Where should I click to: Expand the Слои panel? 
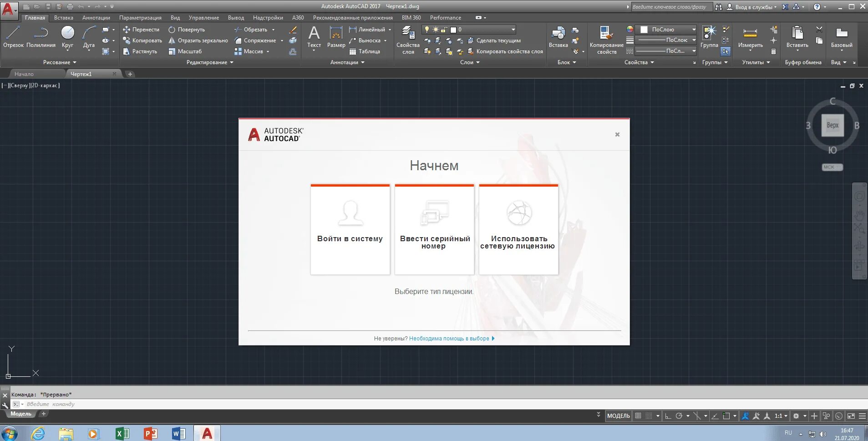[470, 62]
